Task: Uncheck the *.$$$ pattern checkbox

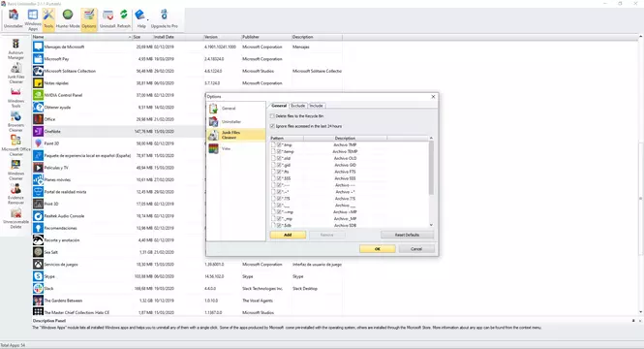Action: pyautogui.click(x=279, y=178)
